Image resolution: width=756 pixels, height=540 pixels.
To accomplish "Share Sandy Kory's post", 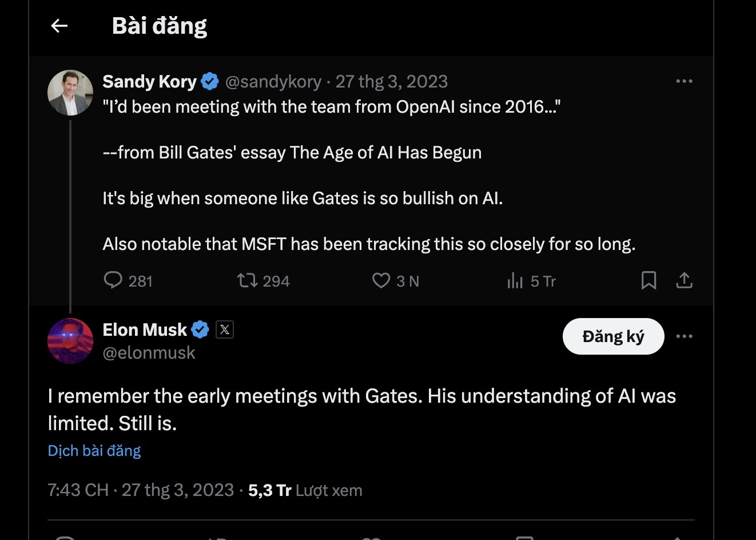I will click(x=684, y=280).
